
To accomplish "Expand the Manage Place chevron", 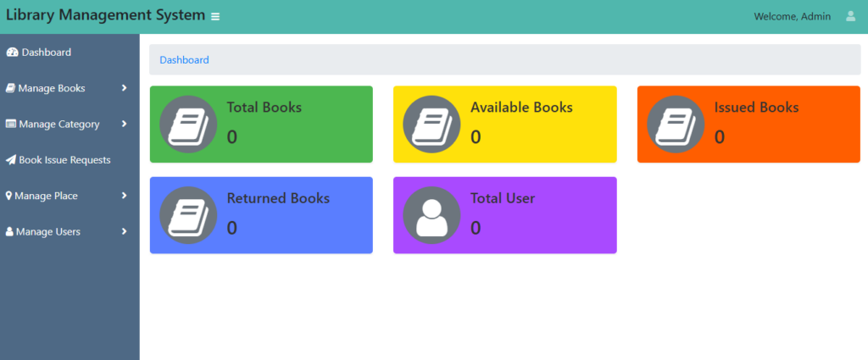I will point(125,196).
